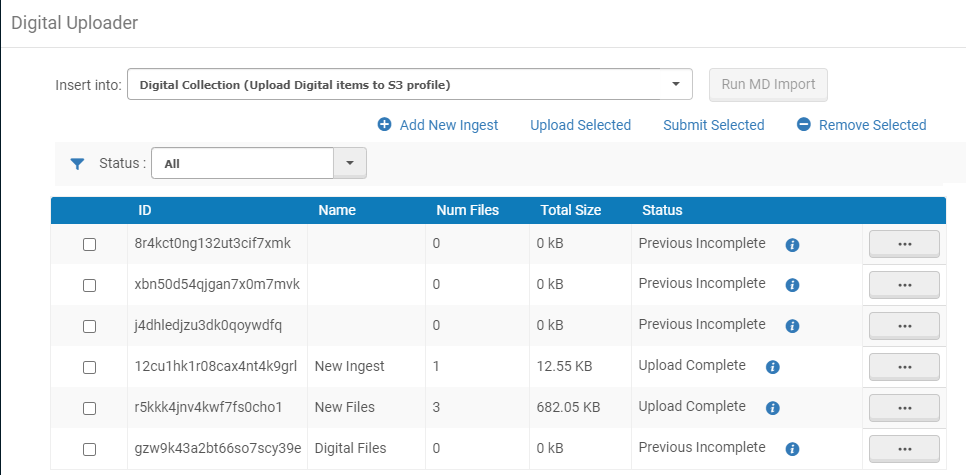Check the Digital Files row checkbox
Viewport: 966px width, 475px height.
[x=89, y=449]
